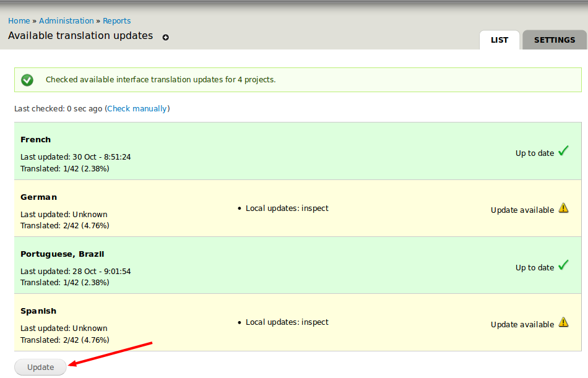
Task: Open the Reports breadcrumb link
Action: pyautogui.click(x=116, y=21)
